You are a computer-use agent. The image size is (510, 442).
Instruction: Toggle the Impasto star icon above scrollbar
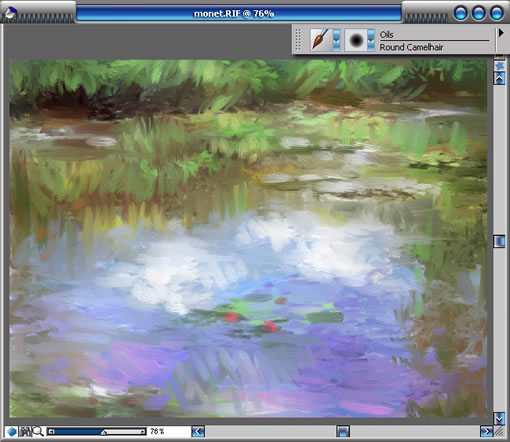[x=499, y=66]
